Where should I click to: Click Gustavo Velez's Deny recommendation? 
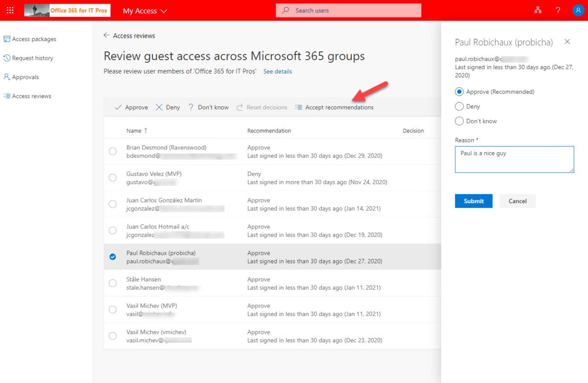(x=254, y=174)
